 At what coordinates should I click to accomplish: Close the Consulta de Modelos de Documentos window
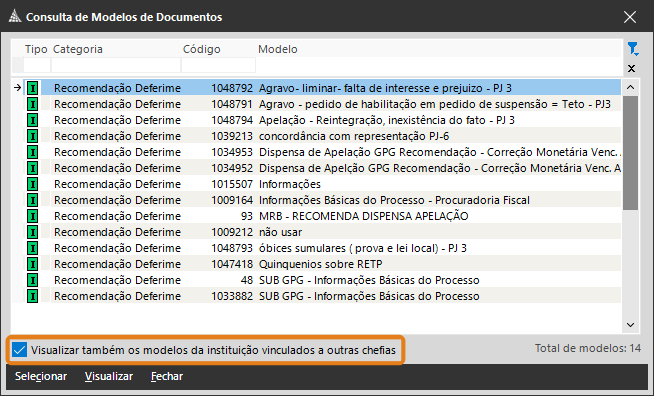[x=630, y=17]
